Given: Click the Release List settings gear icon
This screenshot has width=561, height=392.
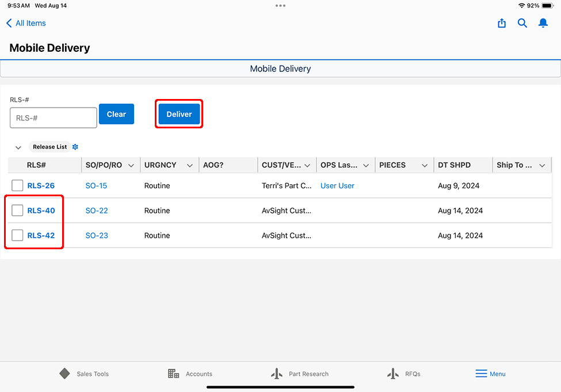Looking at the screenshot, I should 75,147.
